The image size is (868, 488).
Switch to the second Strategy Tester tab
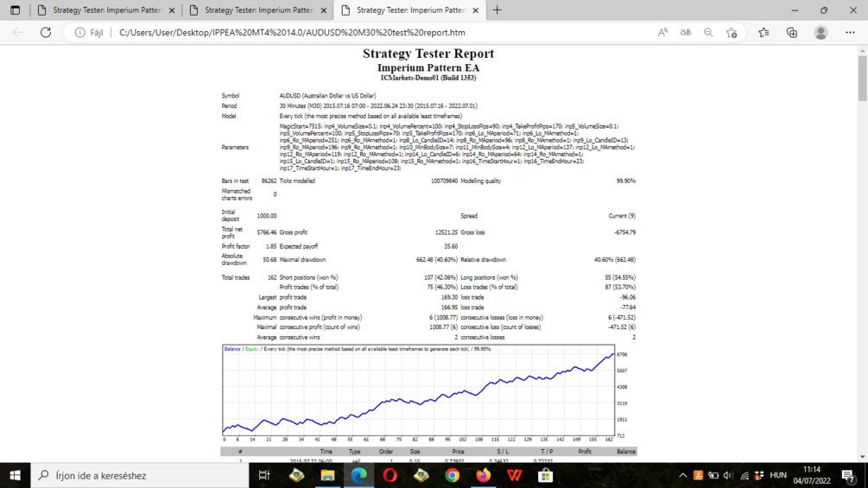tap(258, 10)
